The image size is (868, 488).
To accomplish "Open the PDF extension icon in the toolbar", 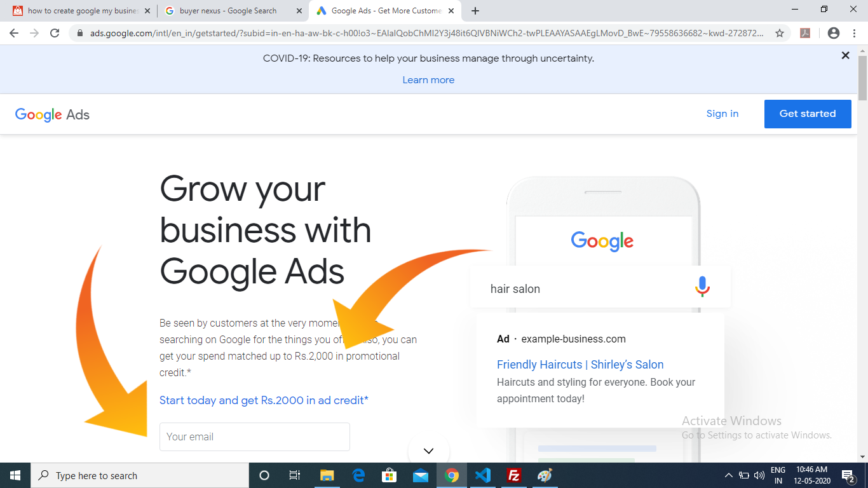I will pyautogui.click(x=805, y=33).
